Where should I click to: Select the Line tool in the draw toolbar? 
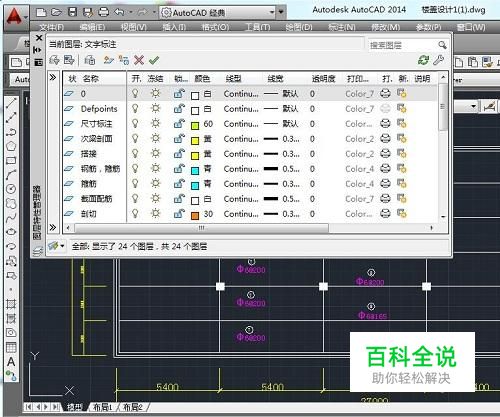click(11, 103)
